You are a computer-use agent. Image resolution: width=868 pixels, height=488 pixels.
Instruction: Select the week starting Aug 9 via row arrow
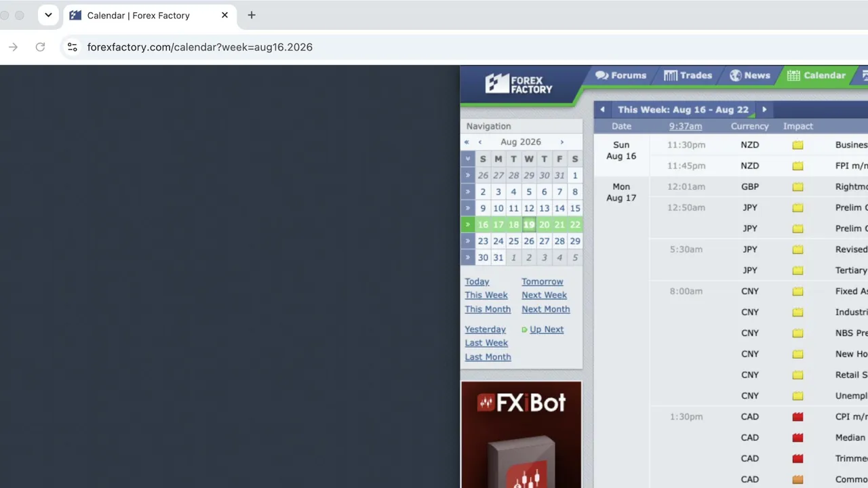click(467, 208)
